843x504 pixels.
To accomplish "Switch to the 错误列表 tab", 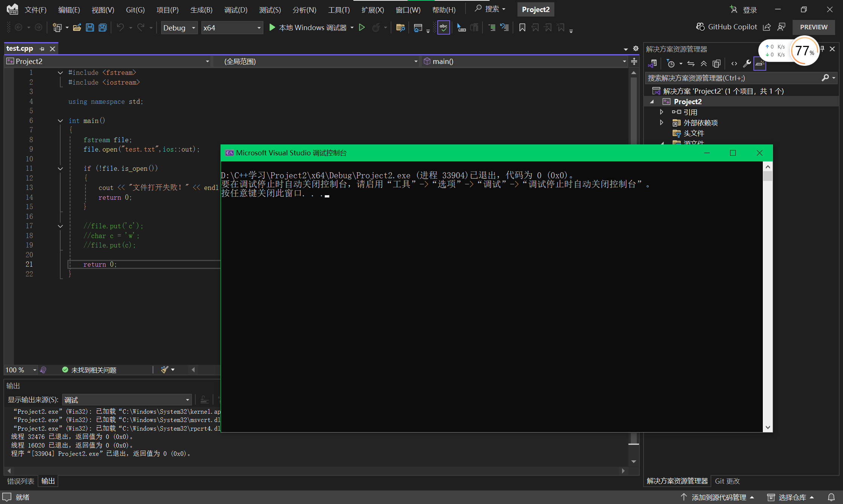I will tap(21, 481).
